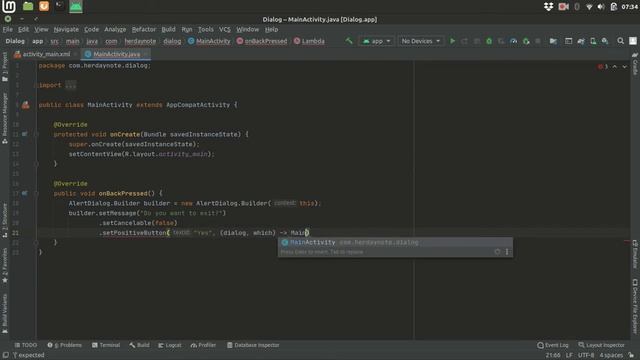
Task: Select the MainActivity.java editor tab
Action: (x=116, y=54)
